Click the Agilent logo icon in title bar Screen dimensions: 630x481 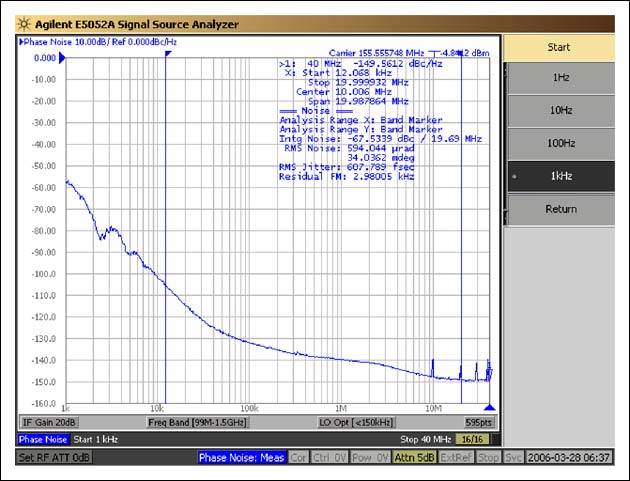click(24, 23)
